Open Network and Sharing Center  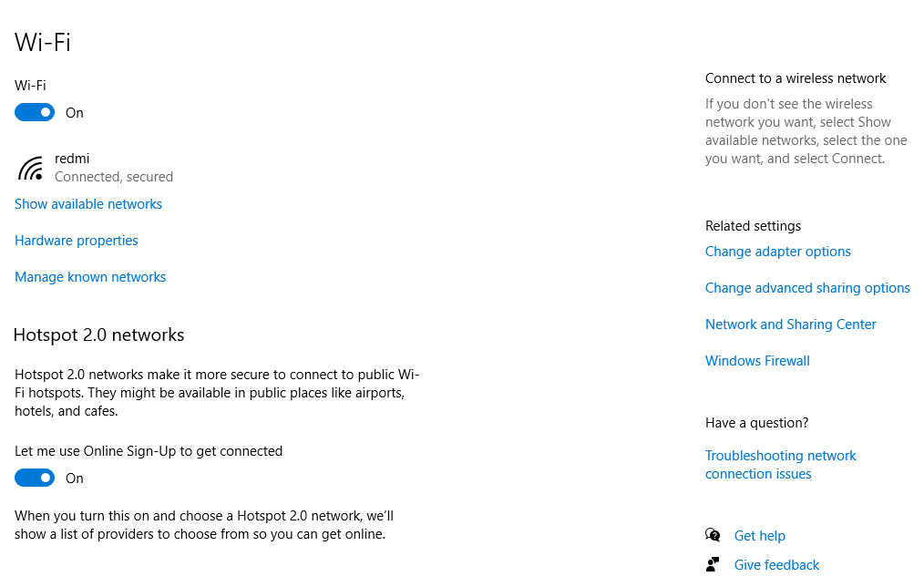tap(790, 324)
